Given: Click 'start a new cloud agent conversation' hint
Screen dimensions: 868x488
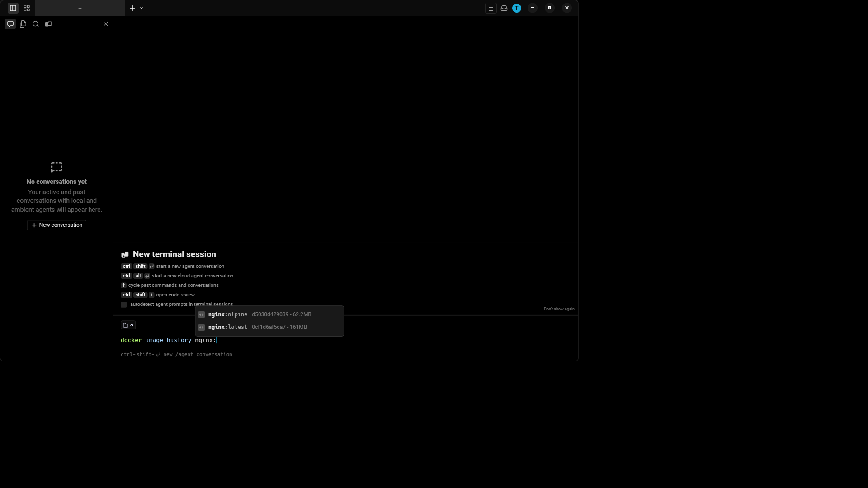Looking at the screenshot, I should pyautogui.click(x=193, y=276).
